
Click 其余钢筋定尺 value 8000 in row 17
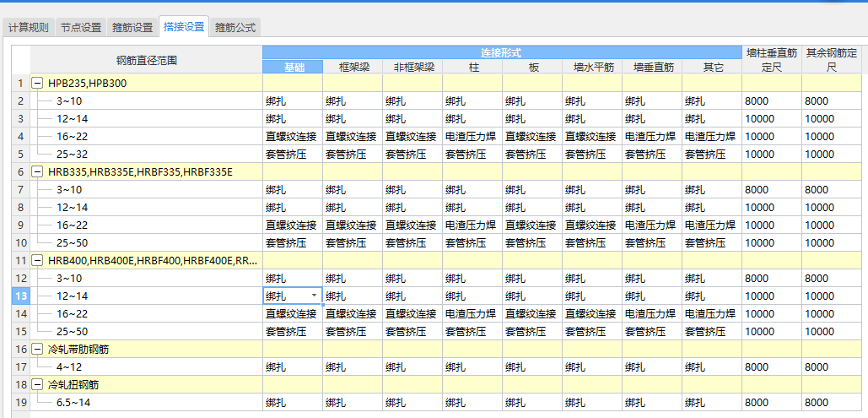832,367
